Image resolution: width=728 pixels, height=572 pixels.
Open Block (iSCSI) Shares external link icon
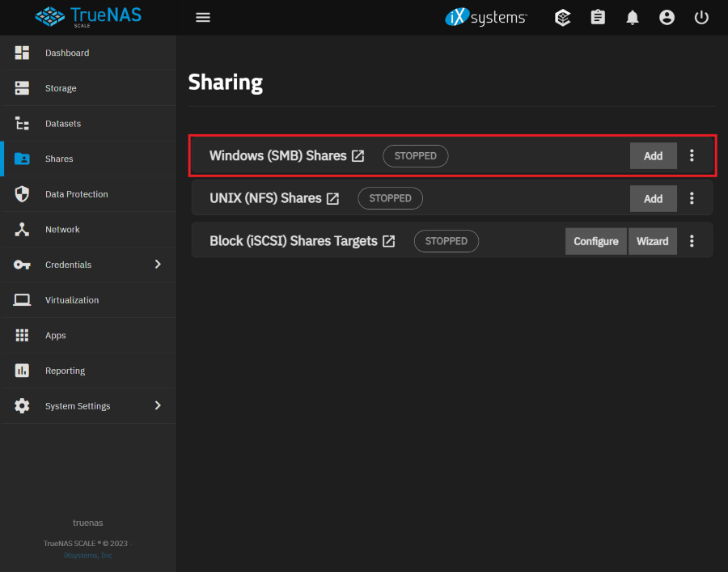pyautogui.click(x=389, y=241)
